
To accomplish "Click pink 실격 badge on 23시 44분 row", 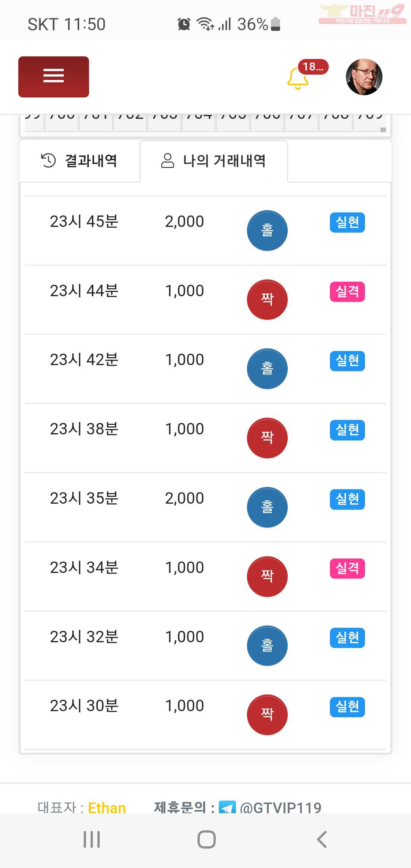I will (x=347, y=292).
